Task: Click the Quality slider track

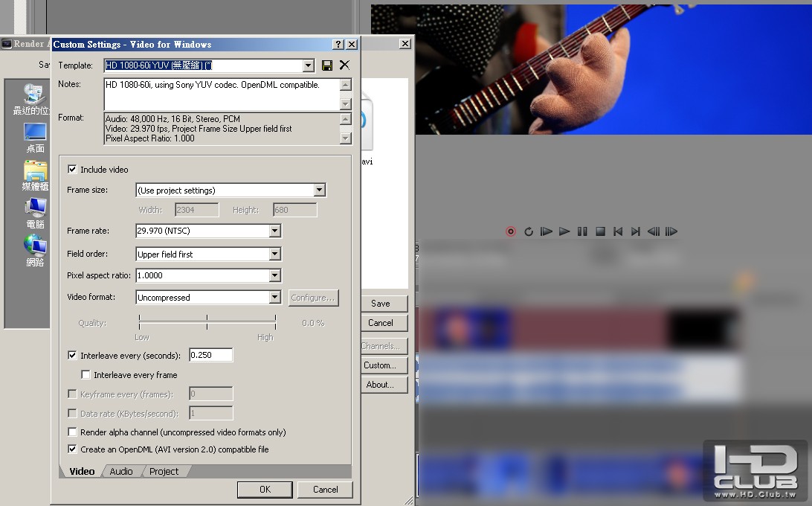Action: click(x=207, y=322)
